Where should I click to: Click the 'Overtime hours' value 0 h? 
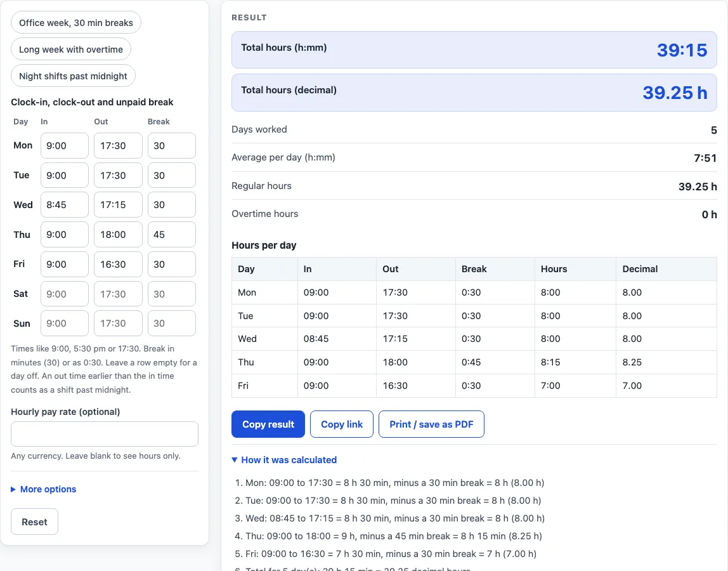tap(710, 214)
